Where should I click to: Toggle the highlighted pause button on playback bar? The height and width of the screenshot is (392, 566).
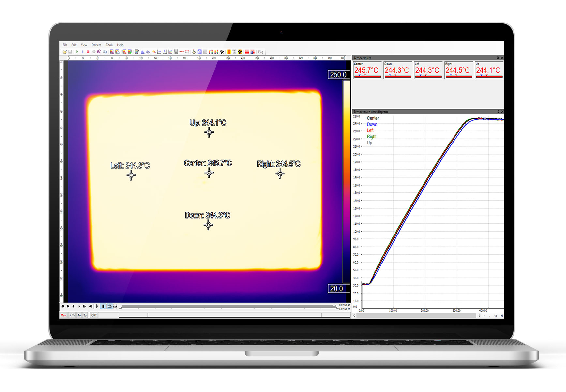tap(103, 306)
